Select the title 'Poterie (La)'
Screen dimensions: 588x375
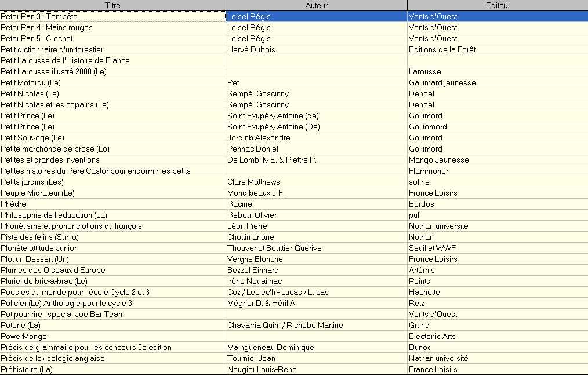21,325
